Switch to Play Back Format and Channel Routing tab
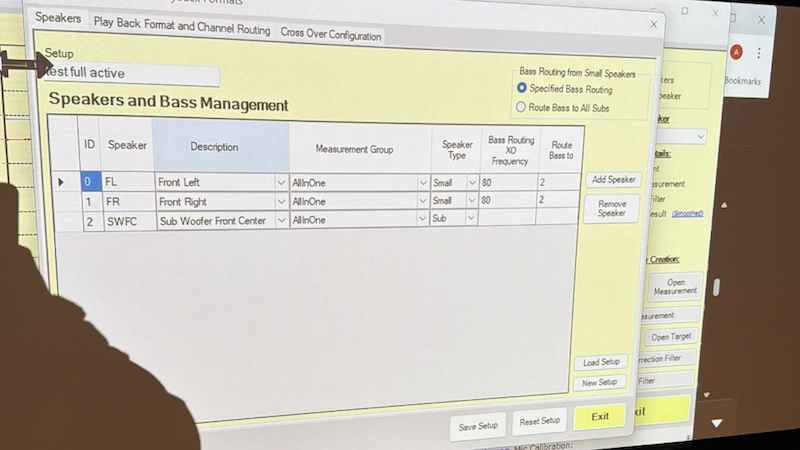 point(181,29)
